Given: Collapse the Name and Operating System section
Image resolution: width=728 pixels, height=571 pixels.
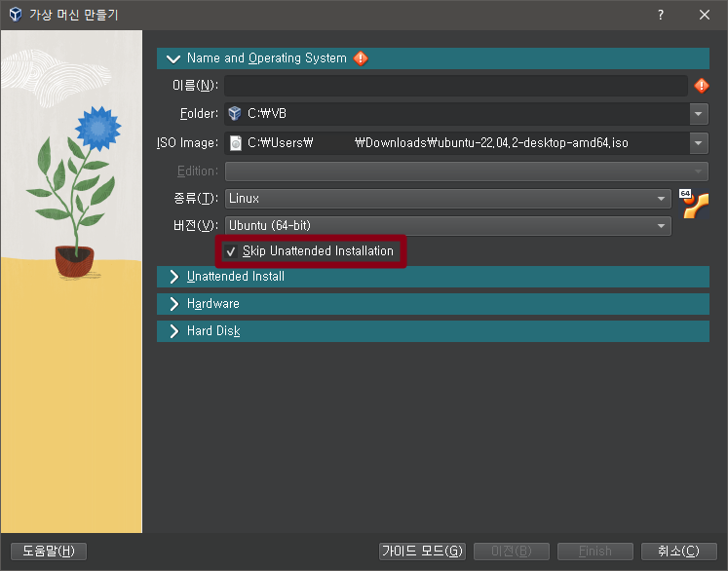Looking at the screenshot, I should [x=173, y=58].
